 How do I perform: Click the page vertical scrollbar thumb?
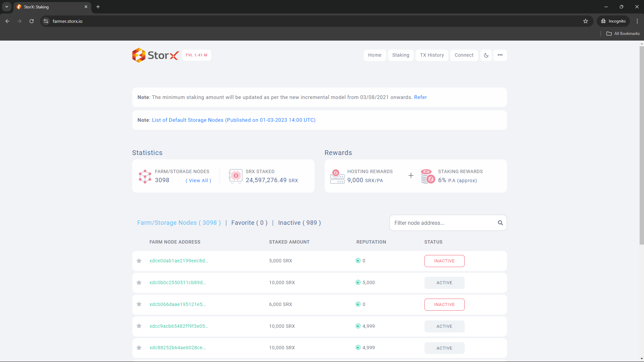coord(641,145)
